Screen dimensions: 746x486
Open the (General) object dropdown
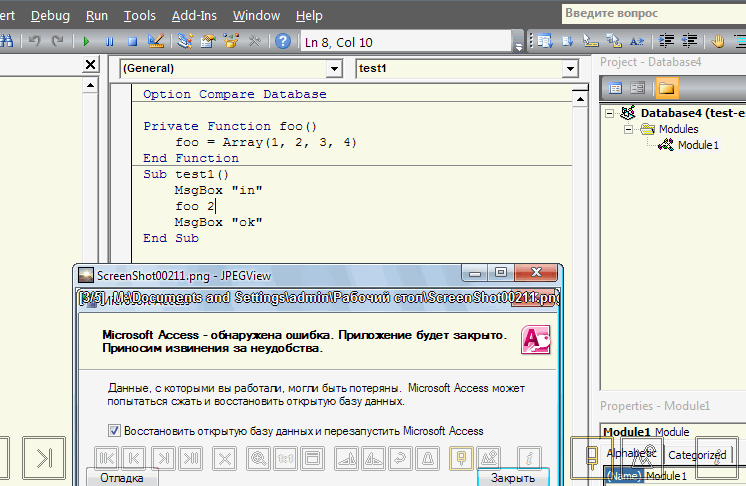[x=334, y=69]
